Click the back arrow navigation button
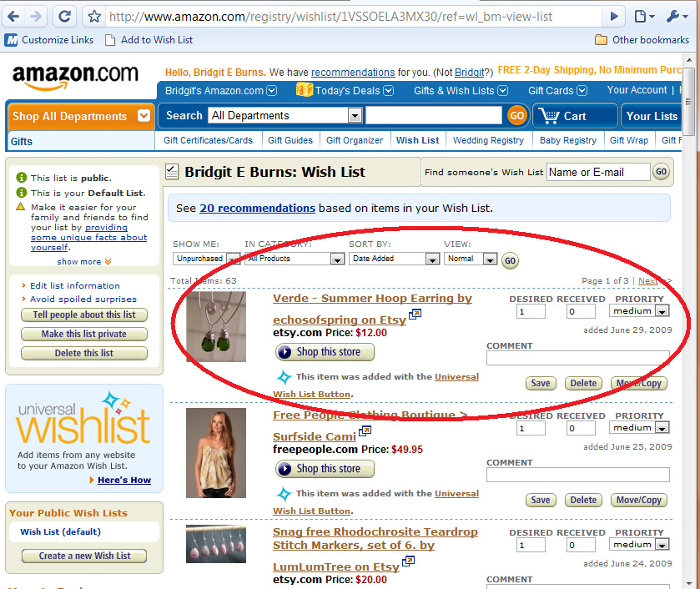This screenshot has width=700, height=589. (x=13, y=17)
